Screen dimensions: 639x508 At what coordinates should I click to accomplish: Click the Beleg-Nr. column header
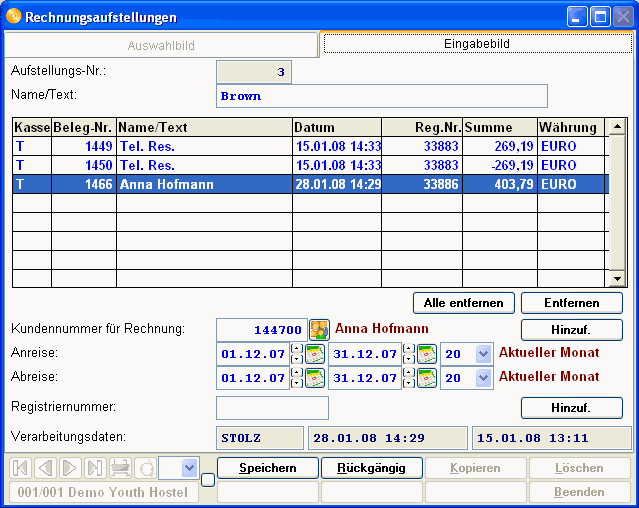click(x=84, y=127)
